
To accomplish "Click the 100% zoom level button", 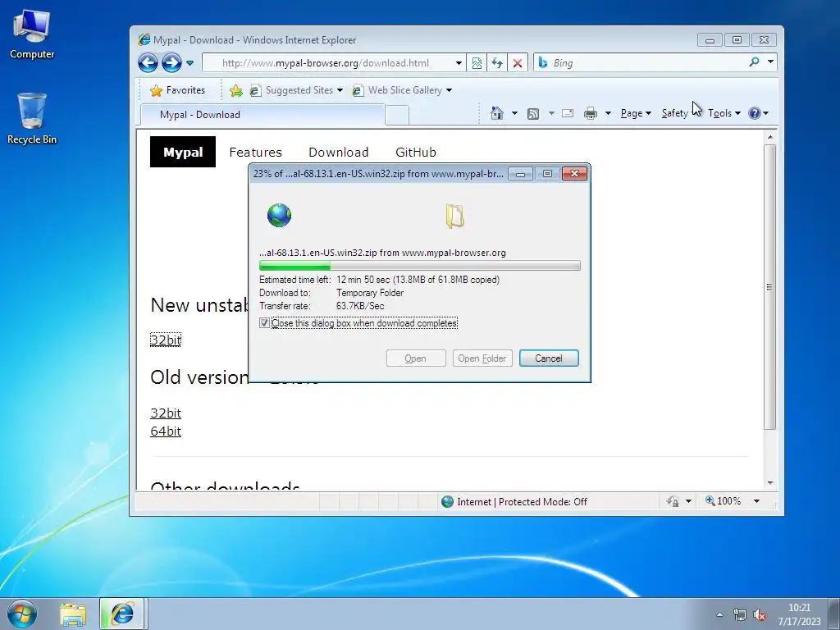I will pos(724,501).
